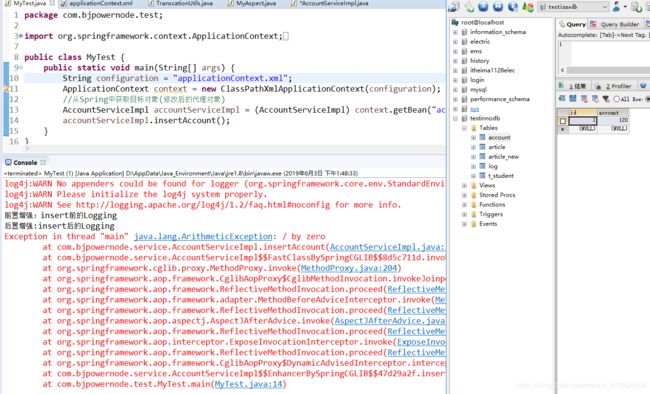Open java.lang.ArithmeticException link in console
The height and width of the screenshot is (394, 650).
(x=203, y=236)
